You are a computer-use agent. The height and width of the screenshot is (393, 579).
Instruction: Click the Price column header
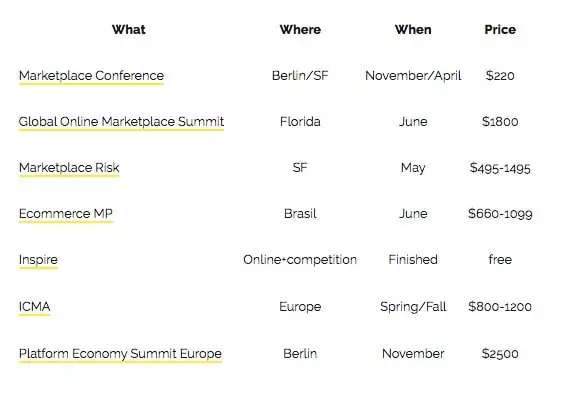click(500, 30)
